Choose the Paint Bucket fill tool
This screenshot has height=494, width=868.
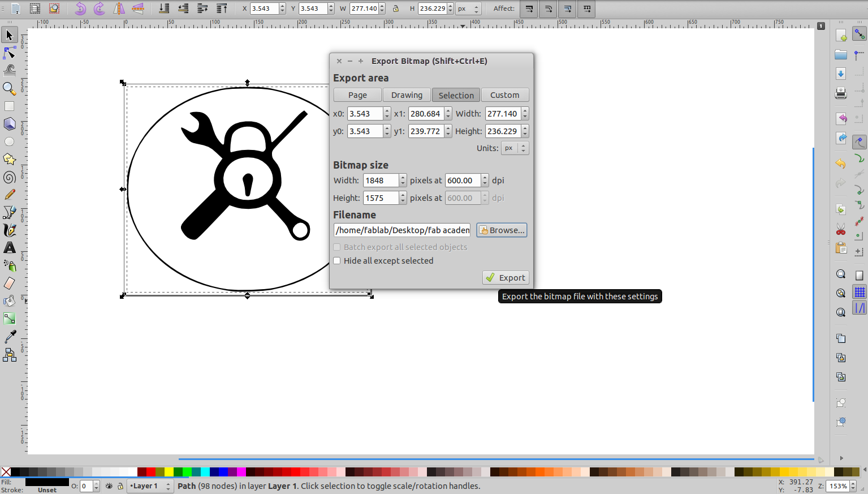point(9,301)
